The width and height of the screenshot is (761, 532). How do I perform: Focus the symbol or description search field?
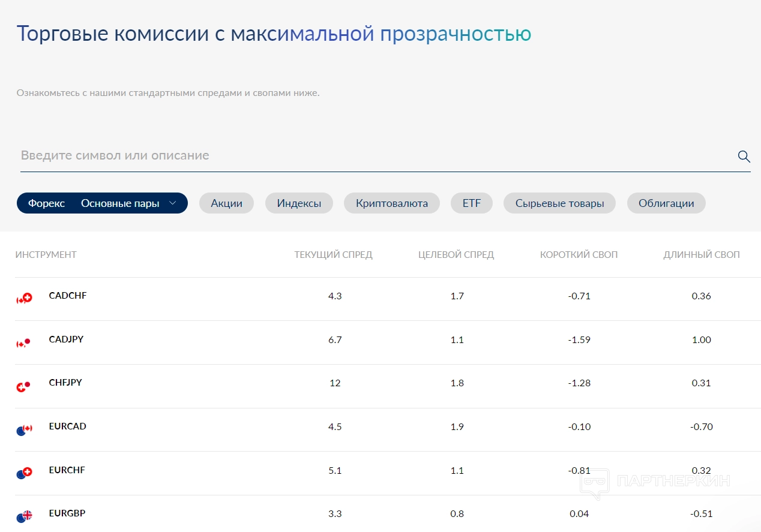coord(372,156)
